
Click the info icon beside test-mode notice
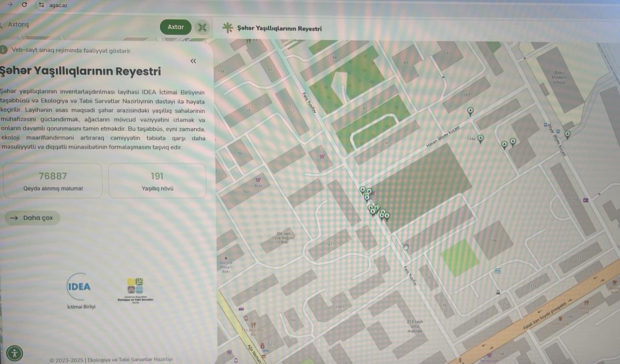[4, 50]
